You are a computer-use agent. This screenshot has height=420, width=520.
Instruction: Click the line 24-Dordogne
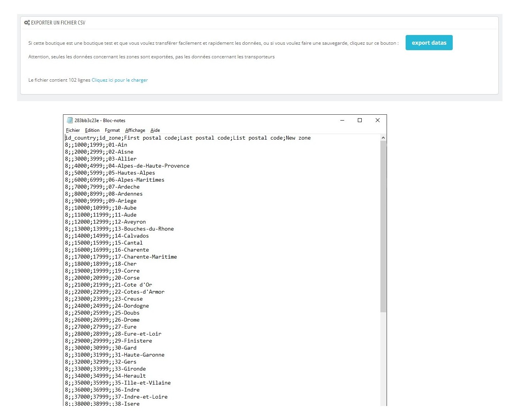pyautogui.click(x=107, y=306)
